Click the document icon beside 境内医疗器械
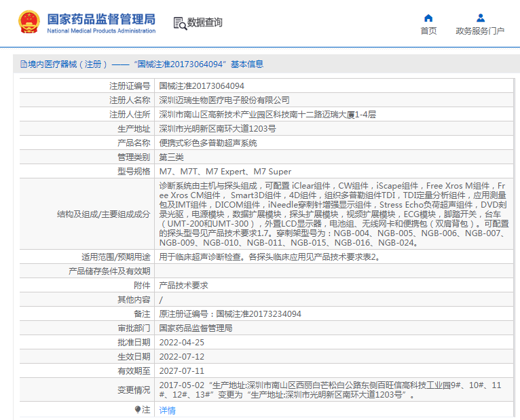 (24, 64)
